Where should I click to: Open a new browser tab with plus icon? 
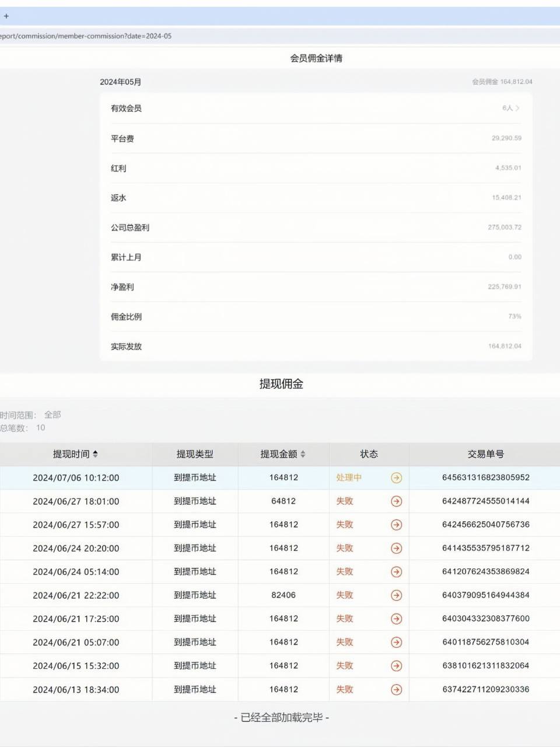[6, 16]
